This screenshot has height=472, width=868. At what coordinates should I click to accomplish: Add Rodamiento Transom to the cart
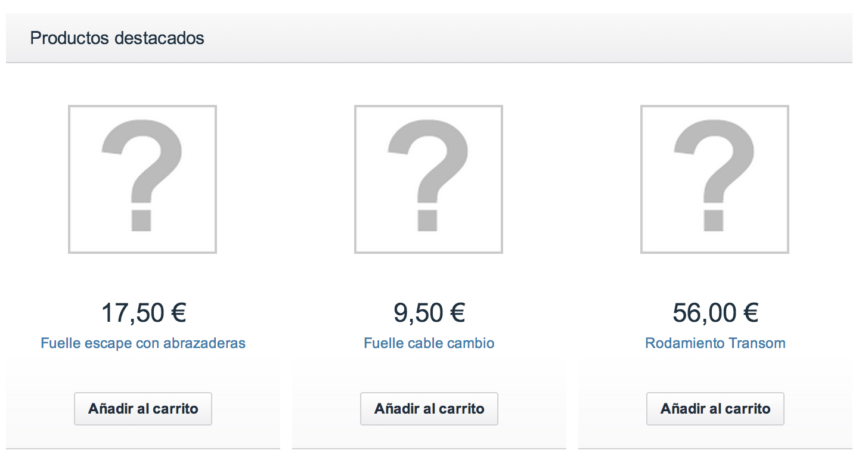(x=715, y=409)
